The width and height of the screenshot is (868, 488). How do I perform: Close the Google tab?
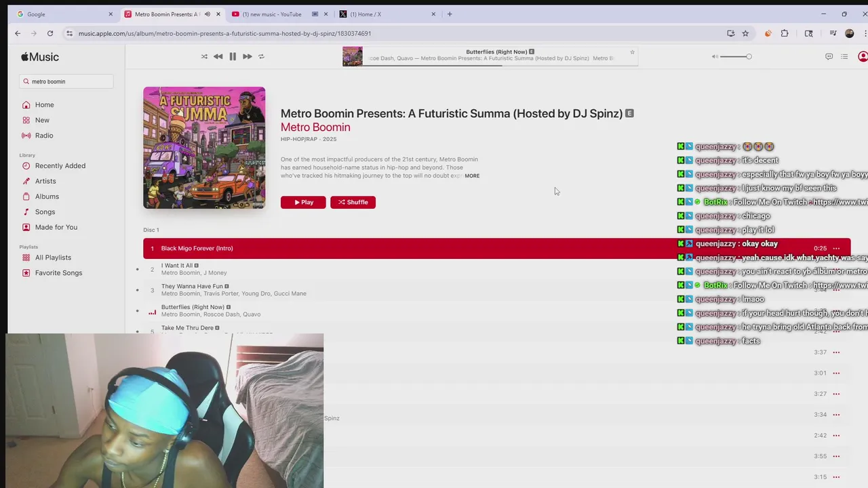111,14
